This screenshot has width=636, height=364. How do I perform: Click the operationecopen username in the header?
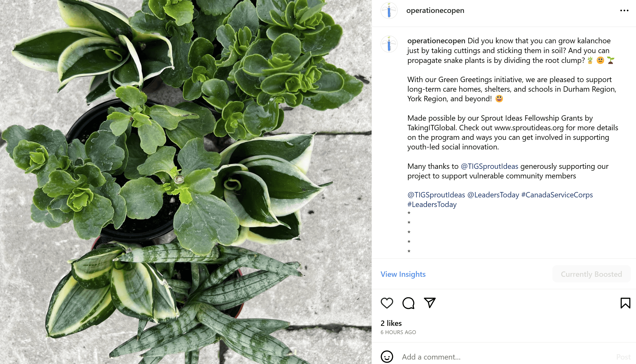435,10
